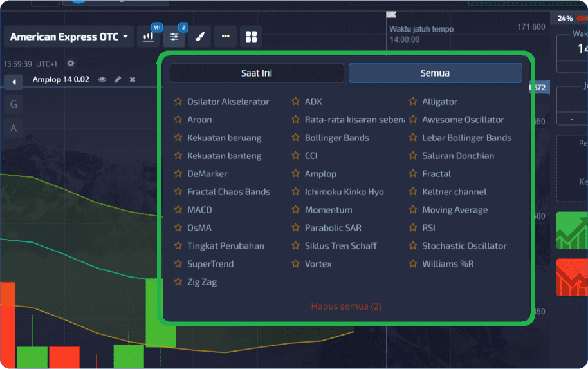Favorite the Bollinger Bands star
The height and width of the screenshot is (369, 588).
(295, 137)
